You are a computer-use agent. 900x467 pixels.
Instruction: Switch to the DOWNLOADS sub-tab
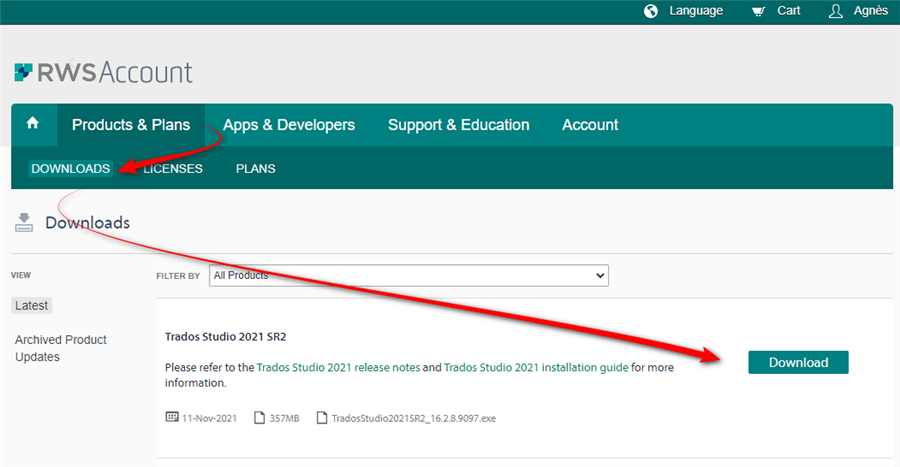click(x=71, y=169)
